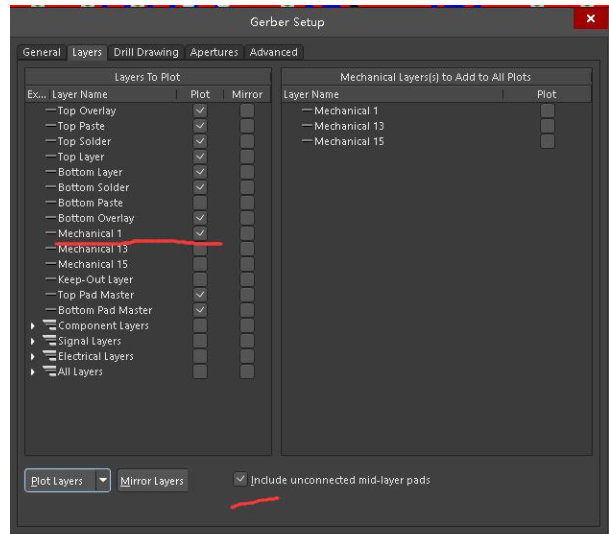This screenshot has height=534, width=609.
Task: Disable Plot for Top Pad Master
Action: pyautogui.click(x=200, y=295)
